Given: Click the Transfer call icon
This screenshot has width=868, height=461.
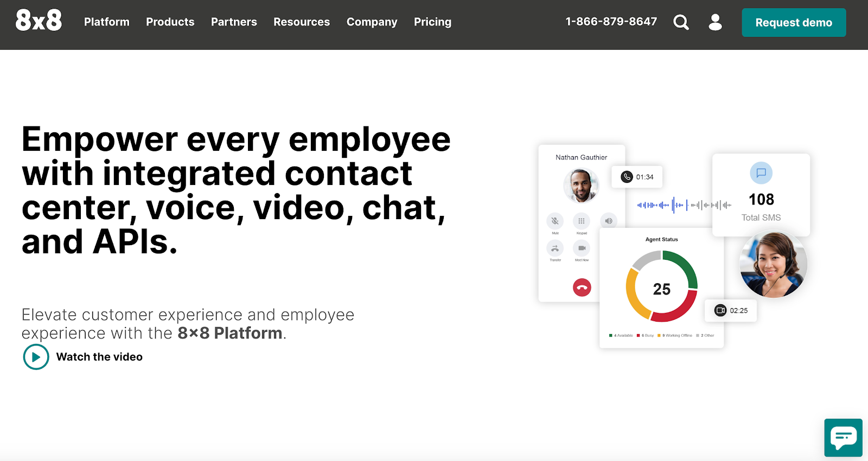Looking at the screenshot, I should click(x=555, y=248).
